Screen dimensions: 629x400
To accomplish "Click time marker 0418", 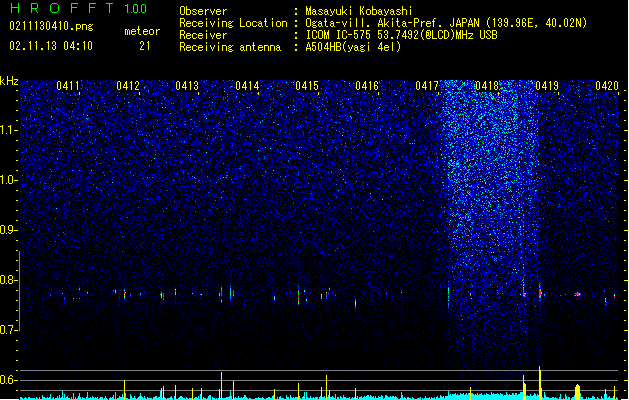I will [487, 86].
